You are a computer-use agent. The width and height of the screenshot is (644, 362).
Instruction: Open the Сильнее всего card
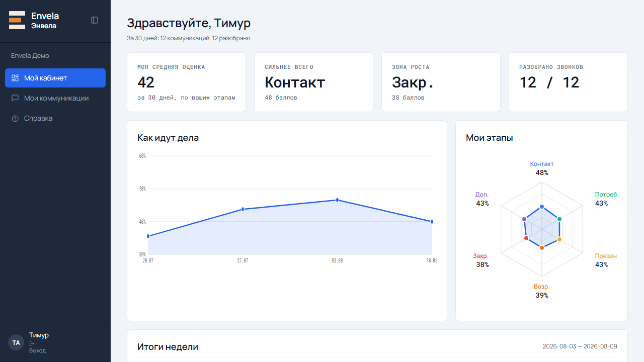tap(313, 82)
